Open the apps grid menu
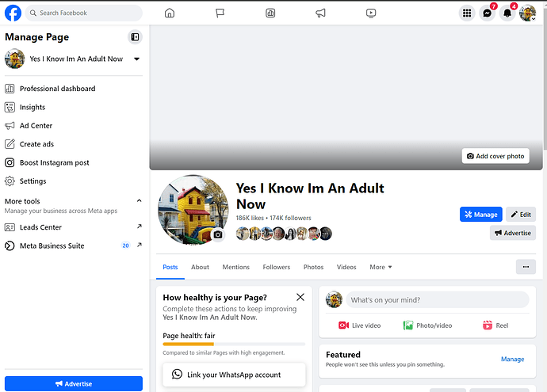This screenshot has width=547, height=392. [x=467, y=13]
